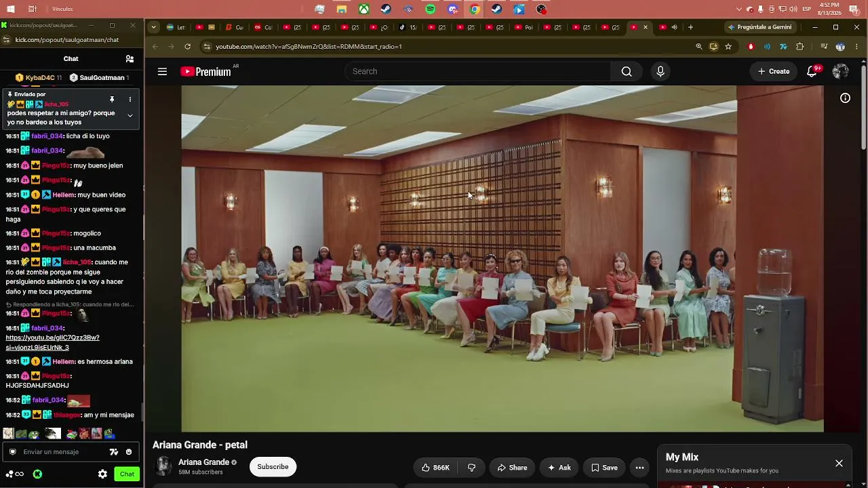
Task: Click the petal video player
Action: pyautogui.click(x=502, y=258)
